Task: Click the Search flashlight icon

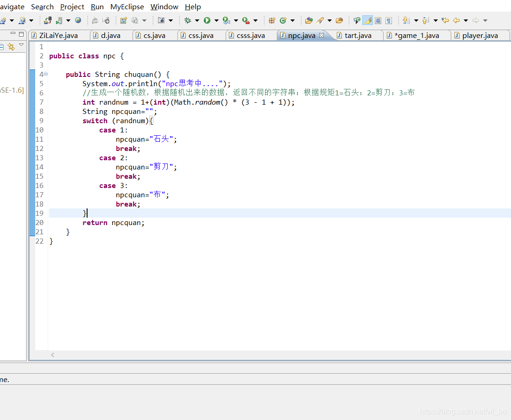Action: point(320,20)
